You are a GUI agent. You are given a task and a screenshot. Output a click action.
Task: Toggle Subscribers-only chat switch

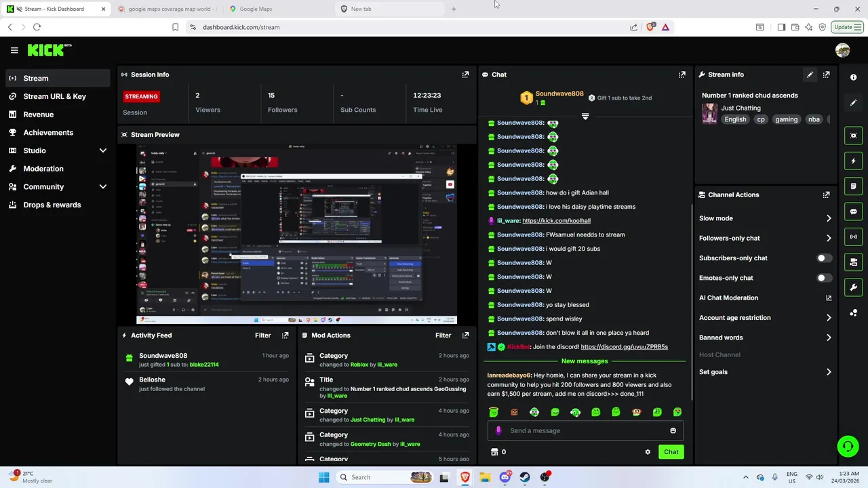[x=824, y=258]
